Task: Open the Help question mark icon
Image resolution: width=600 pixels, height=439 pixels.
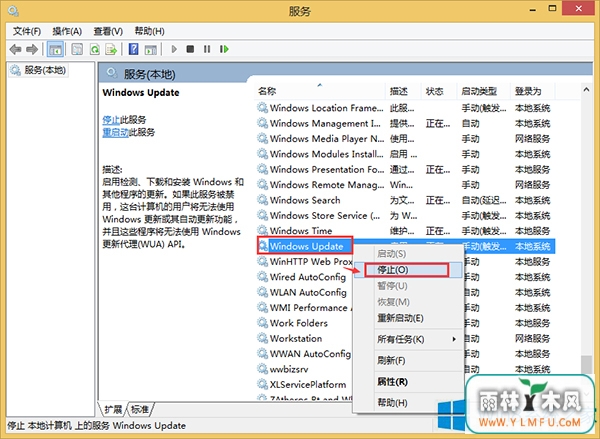Action: pyautogui.click(x=134, y=49)
